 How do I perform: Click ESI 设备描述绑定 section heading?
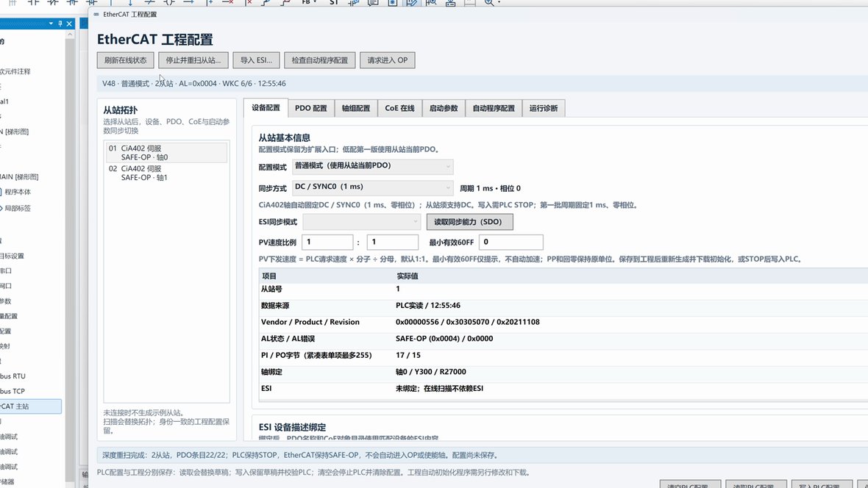pos(292,427)
